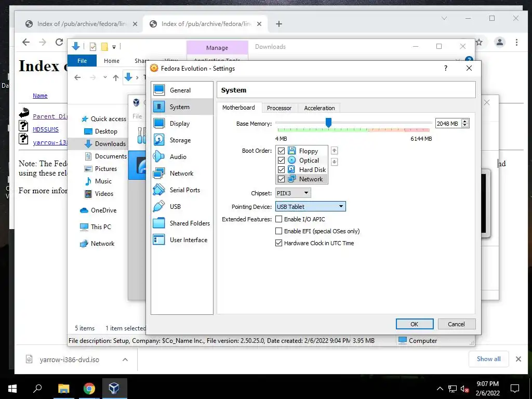Open the USB settings category
Viewport: 532px width, 399px height.
[182, 207]
